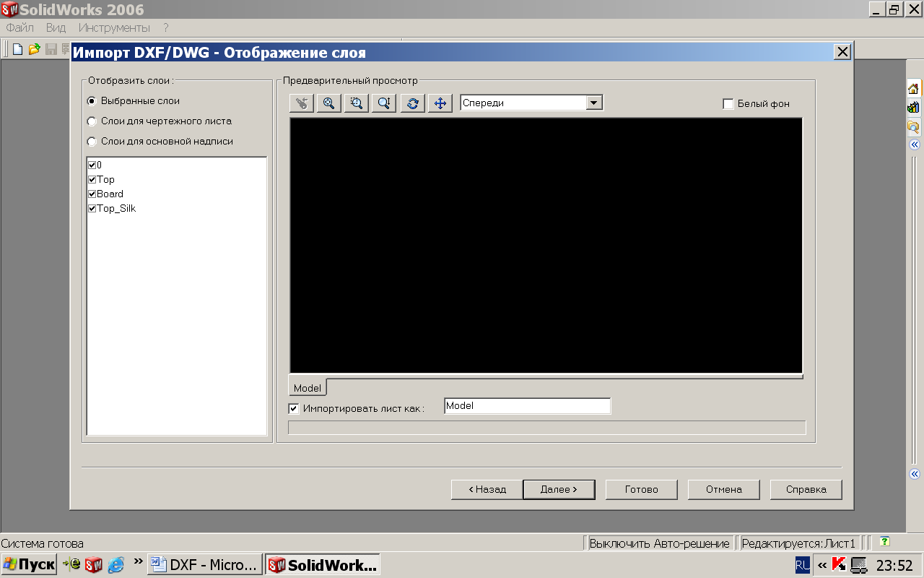This screenshot has height=578, width=924.
Task: Uncheck layer 0 checkbox
Action: tap(92, 165)
